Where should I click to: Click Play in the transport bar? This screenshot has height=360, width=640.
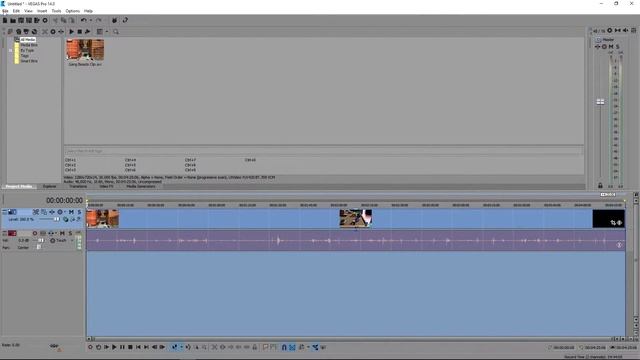point(114,347)
